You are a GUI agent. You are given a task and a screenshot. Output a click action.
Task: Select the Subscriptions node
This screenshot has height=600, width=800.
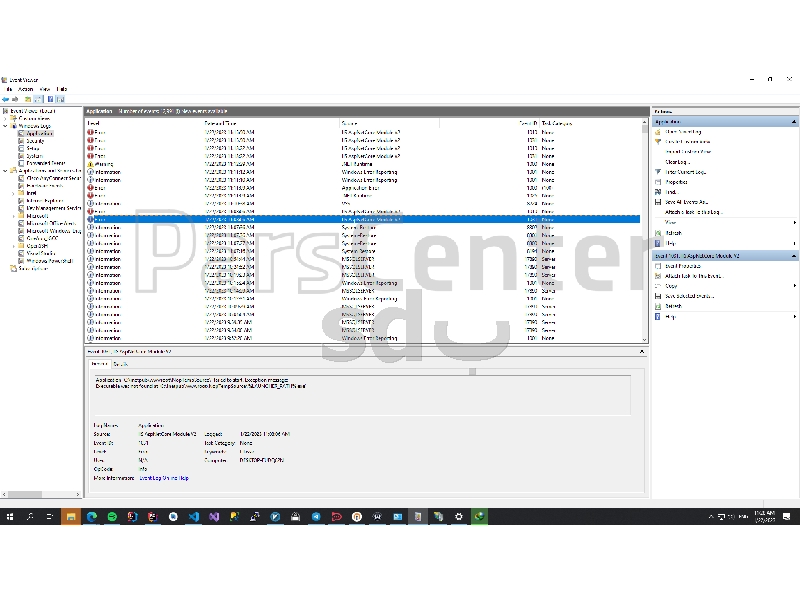33,268
